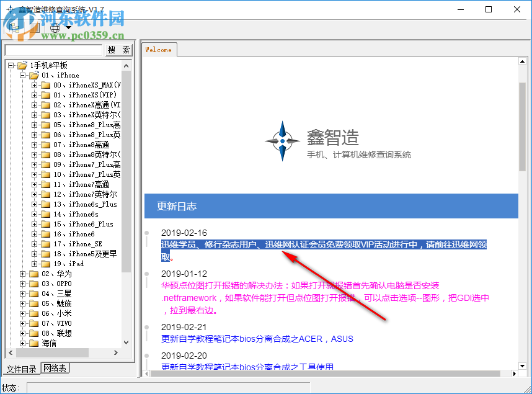Click the open folder icon of 01、iPhone

click(34, 75)
